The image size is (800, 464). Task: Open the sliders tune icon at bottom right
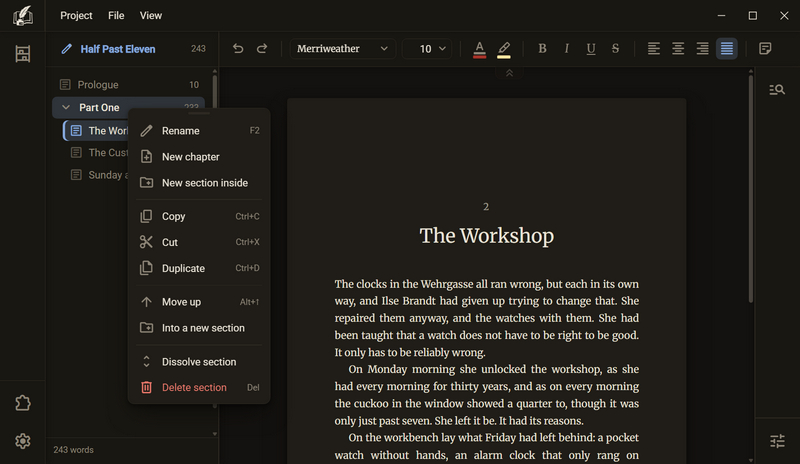(x=777, y=441)
